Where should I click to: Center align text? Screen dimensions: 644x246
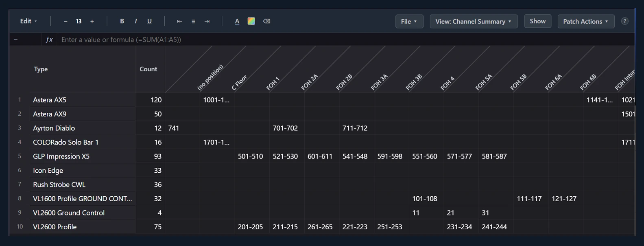click(x=193, y=21)
